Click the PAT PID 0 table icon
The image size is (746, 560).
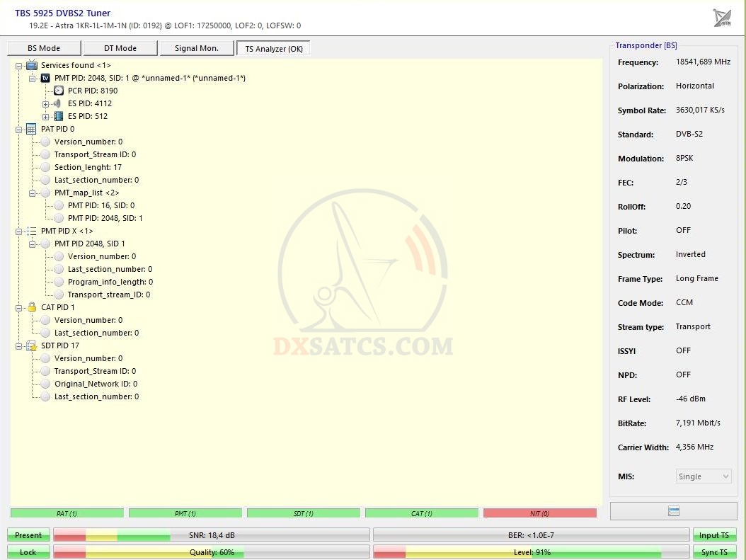coord(31,129)
